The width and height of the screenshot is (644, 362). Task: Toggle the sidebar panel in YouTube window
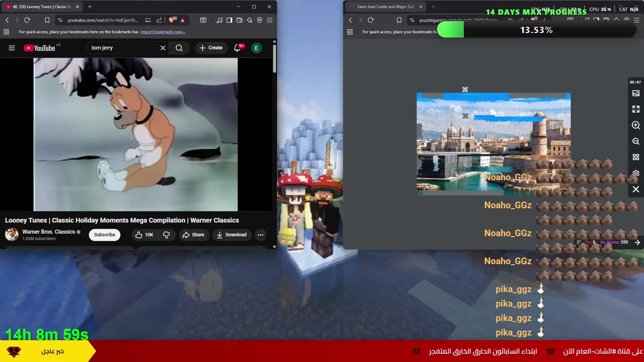pyautogui.click(x=229, y=20)
